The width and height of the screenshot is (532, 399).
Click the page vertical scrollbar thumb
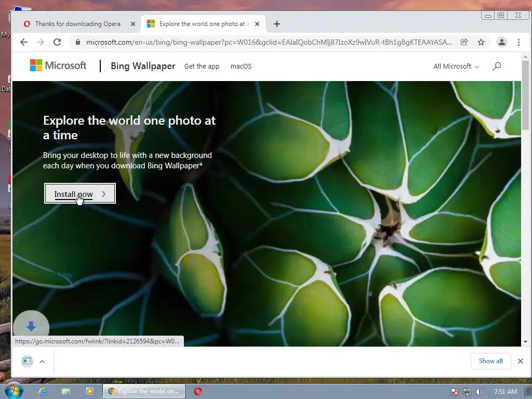[525, 95]
